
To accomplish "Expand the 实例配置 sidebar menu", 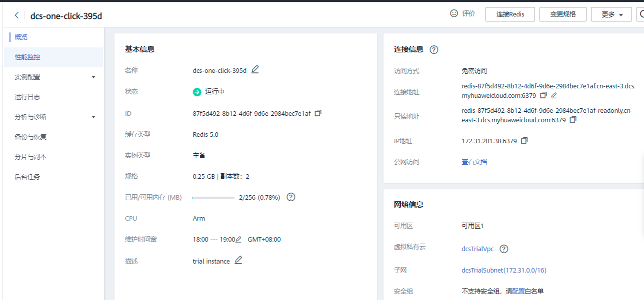I will coord(53,77).
